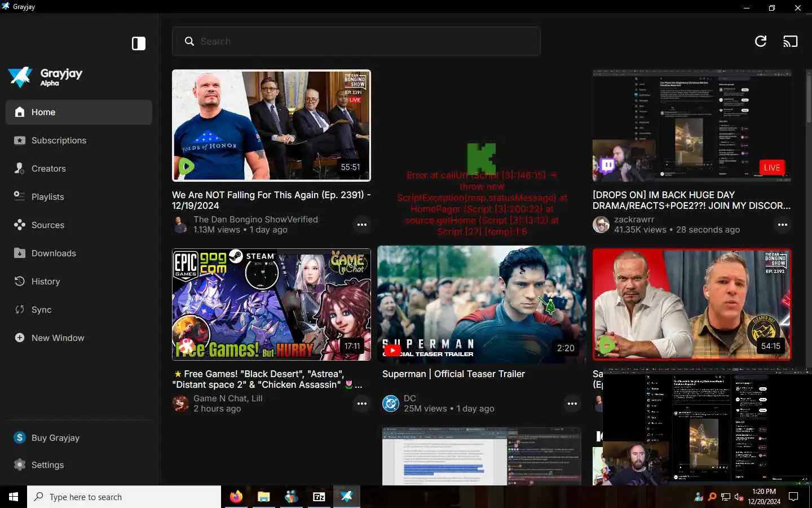
Task: Open the Free Games thumbnail
Action: (x=271, y=304)
